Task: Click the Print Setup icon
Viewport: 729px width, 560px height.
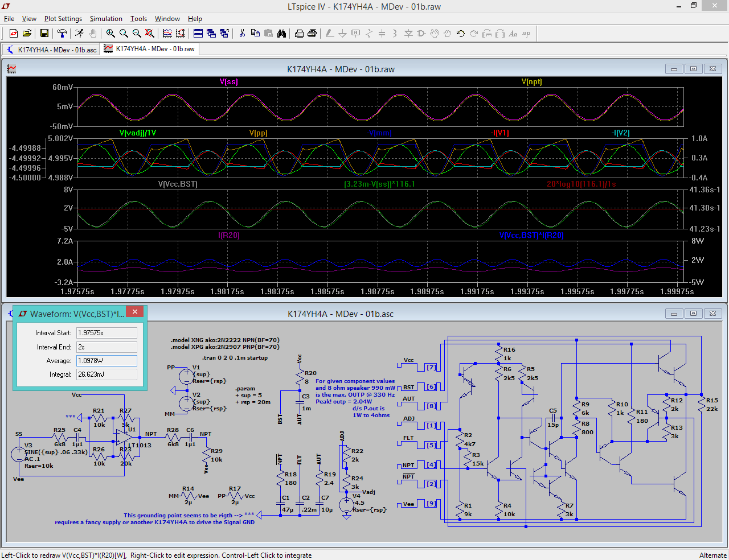Action: click(299, 34)
